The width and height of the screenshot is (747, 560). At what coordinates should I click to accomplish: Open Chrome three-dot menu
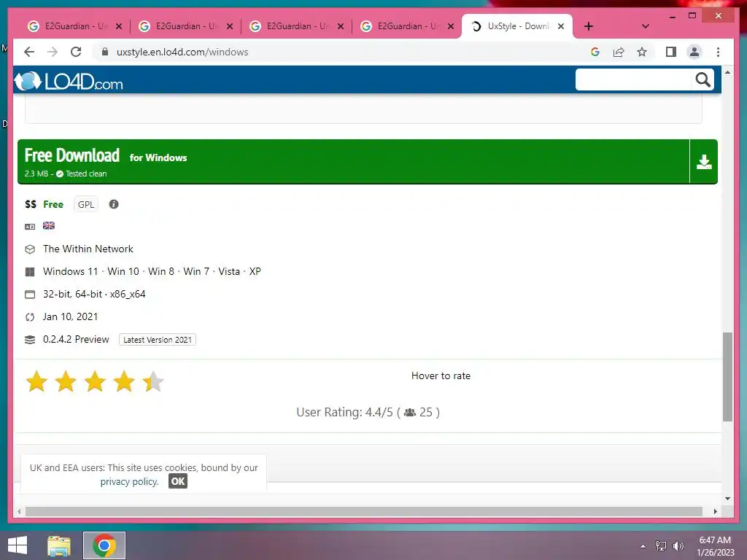point(718,52)
